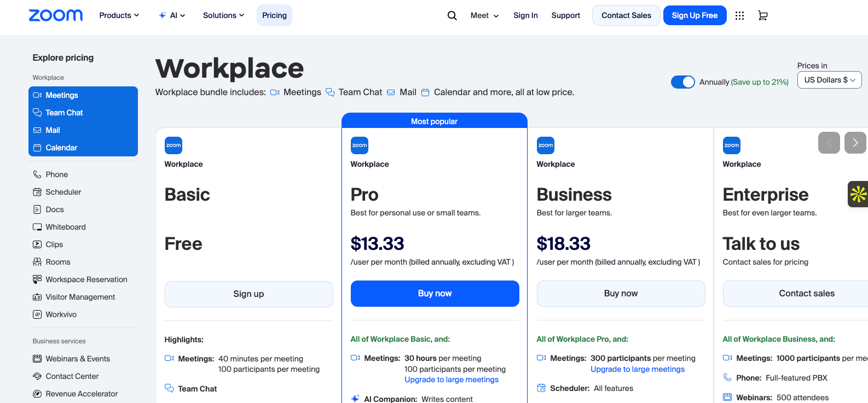Select Team Chat in the sidebar
The image size is (868, 403).
coord(83,113)
